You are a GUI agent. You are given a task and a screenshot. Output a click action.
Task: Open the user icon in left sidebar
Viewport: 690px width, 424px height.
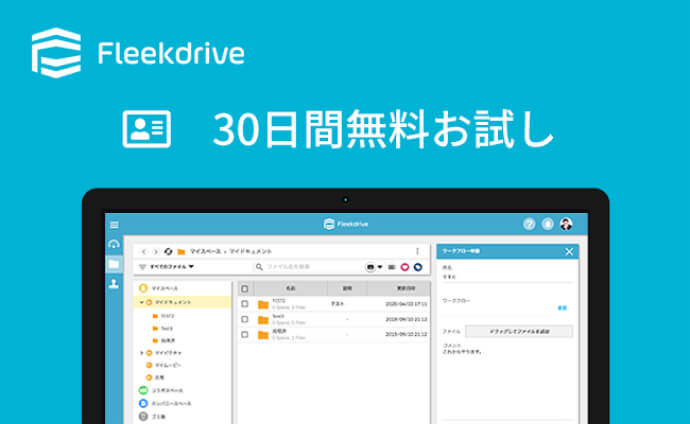click(x=114, y=284)
